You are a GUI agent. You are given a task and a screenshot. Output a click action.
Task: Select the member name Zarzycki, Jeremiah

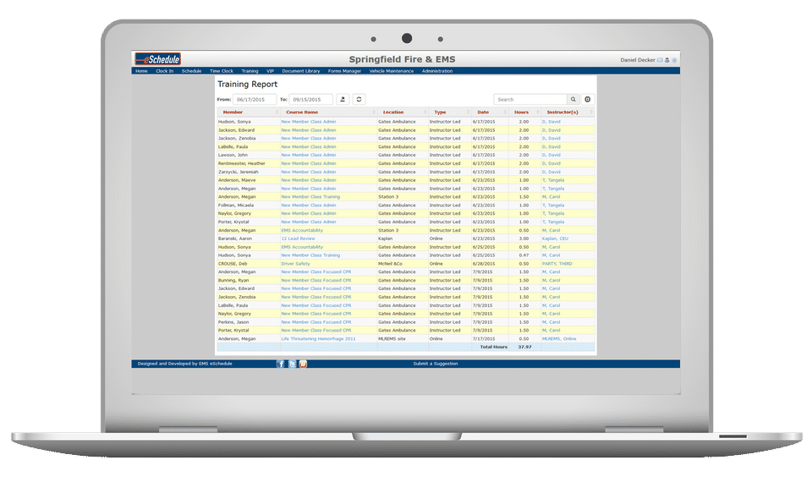tap(239, 172)
